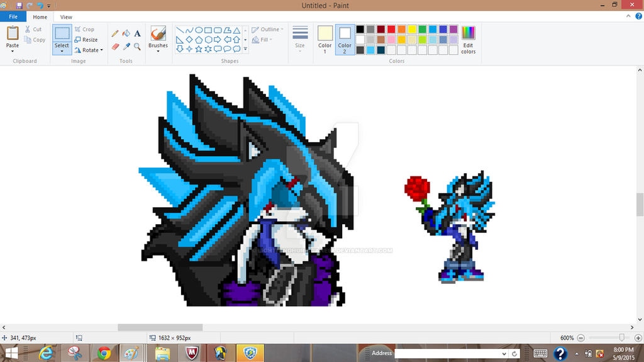Image resolution: width=644 pixels, height=362 pixels.
Task: Open Edit colors dialog
Action: [x=468, y=40]
